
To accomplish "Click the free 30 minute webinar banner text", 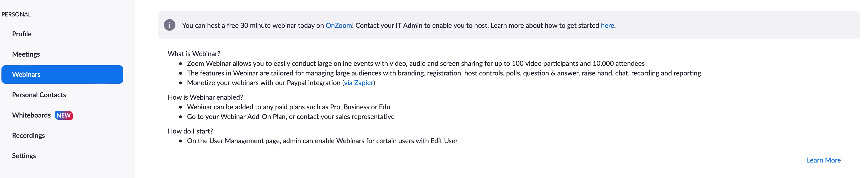I will point(253,26).
